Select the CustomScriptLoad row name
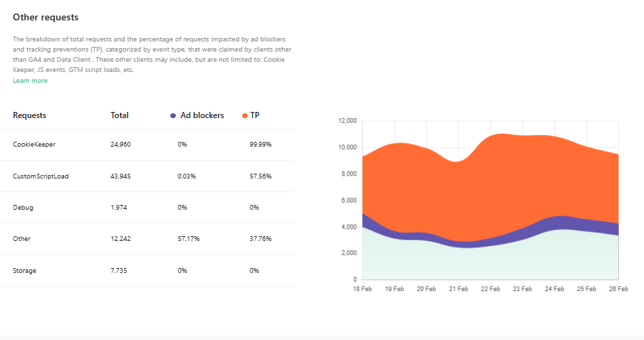 coord(41,176)
